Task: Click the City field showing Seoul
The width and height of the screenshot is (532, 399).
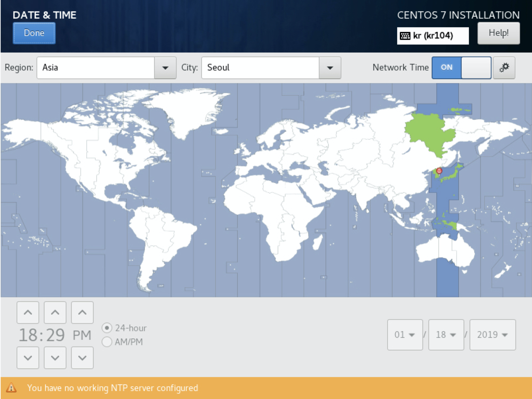Action: click(260, 68)
